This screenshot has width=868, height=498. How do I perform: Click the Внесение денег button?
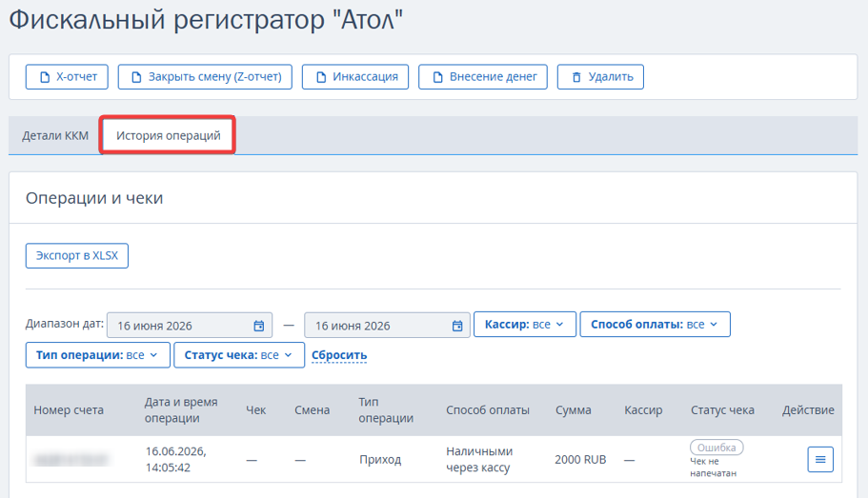click(483, 77)
